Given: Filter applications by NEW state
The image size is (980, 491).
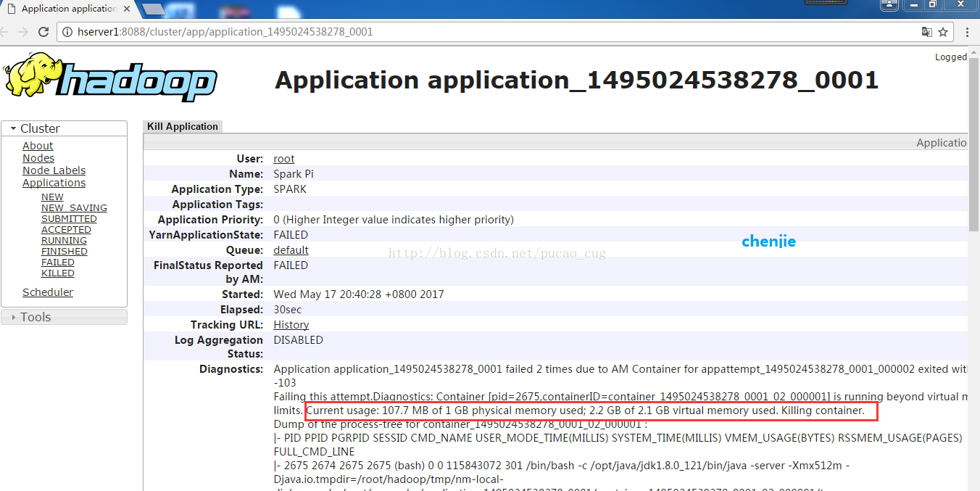Looking at the screenshot, I should tap(52, 197).
